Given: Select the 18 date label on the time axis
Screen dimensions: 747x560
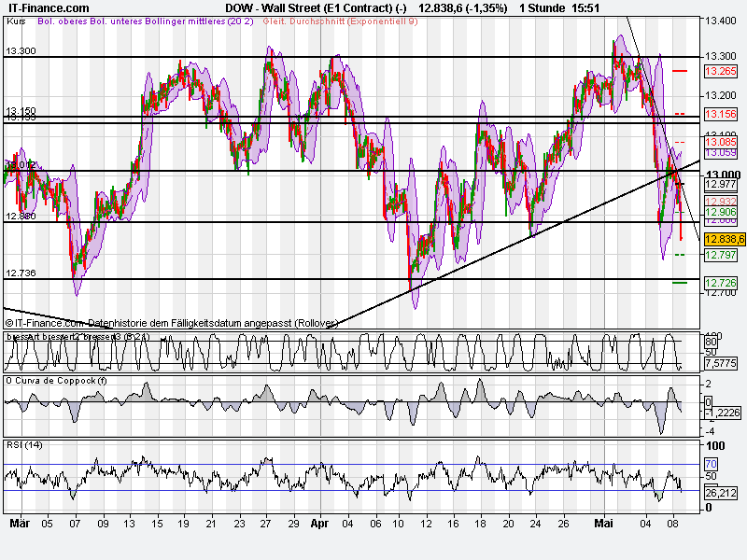Looking at the screenshot, I should (x=480, y=524).
